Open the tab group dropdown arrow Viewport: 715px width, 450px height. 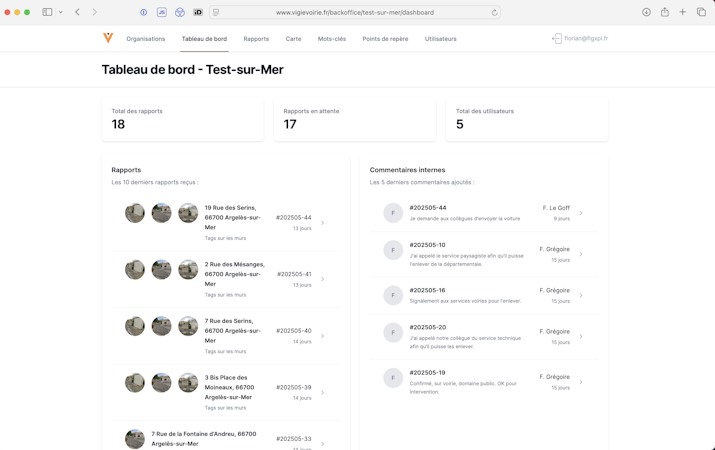pos(61,12)
